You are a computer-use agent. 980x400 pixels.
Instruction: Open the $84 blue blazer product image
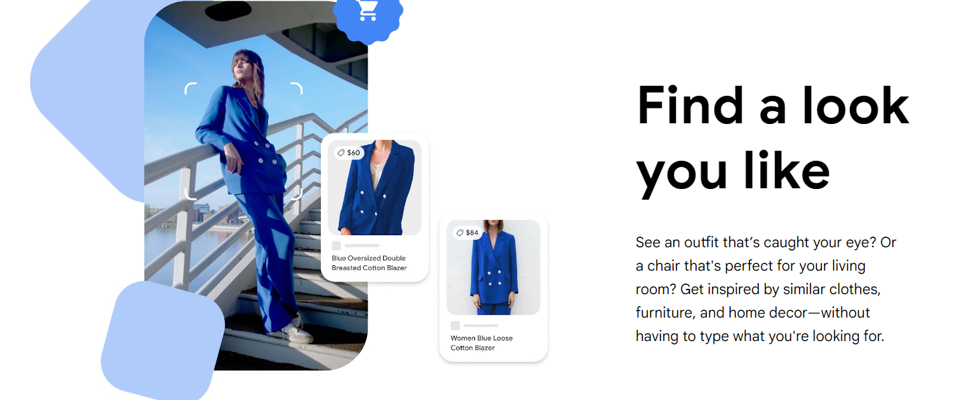494,267
